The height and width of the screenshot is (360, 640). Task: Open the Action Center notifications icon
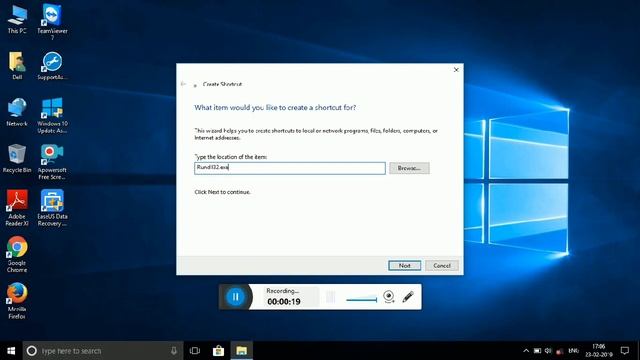625,351
